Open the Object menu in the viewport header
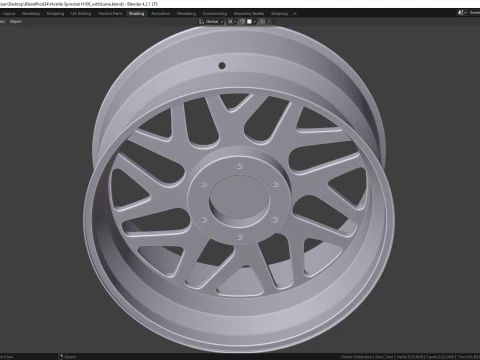The width and height of the screenshot is (480, 360). click(x=15, y=22)
